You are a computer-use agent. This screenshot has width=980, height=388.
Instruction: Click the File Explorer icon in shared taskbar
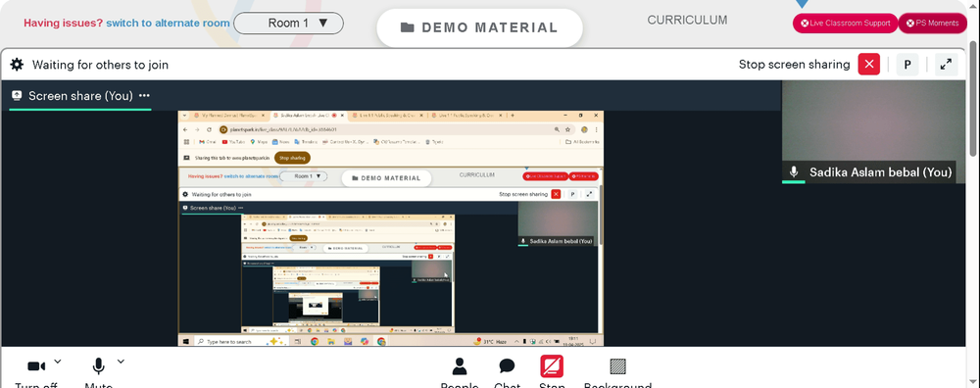coord(331,341)
